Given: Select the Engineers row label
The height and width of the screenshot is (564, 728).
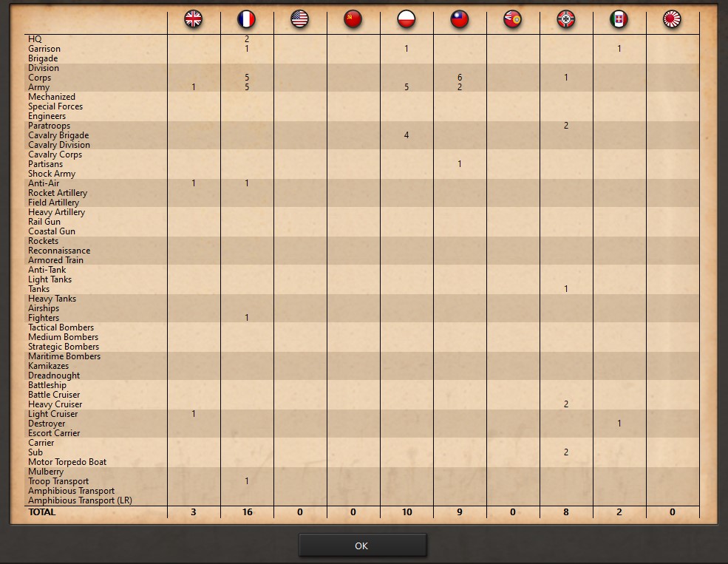Looking at the screenshot, I should point(47,116).
